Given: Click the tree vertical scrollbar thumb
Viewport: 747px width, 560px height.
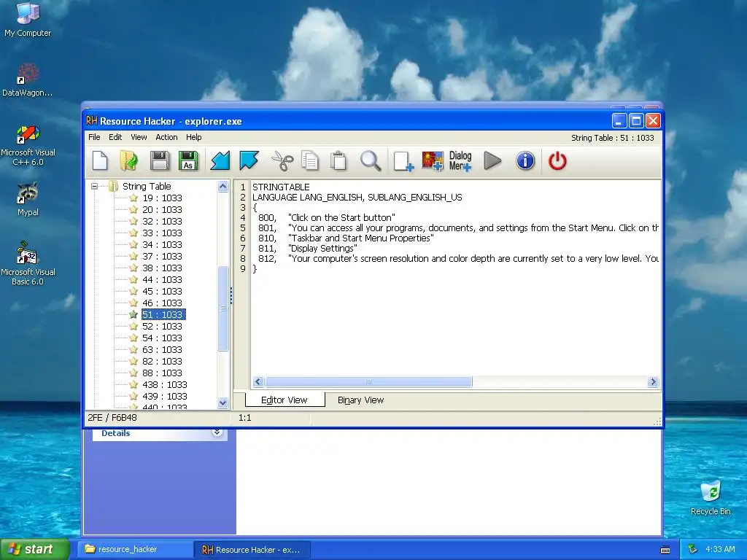Looking at the screenshot, I should 223,308.
